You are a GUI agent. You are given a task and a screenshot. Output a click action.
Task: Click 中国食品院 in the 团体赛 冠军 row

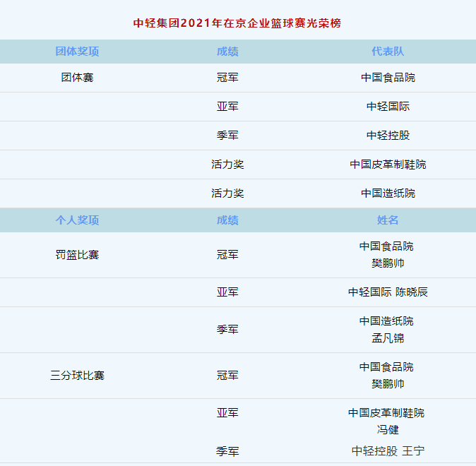click(388, 78)
